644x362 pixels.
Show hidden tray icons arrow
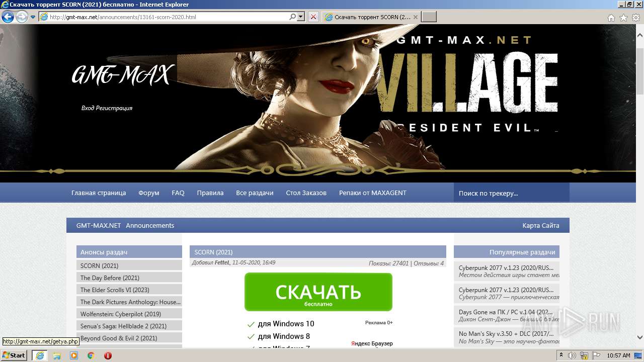(x=561, y=355)
